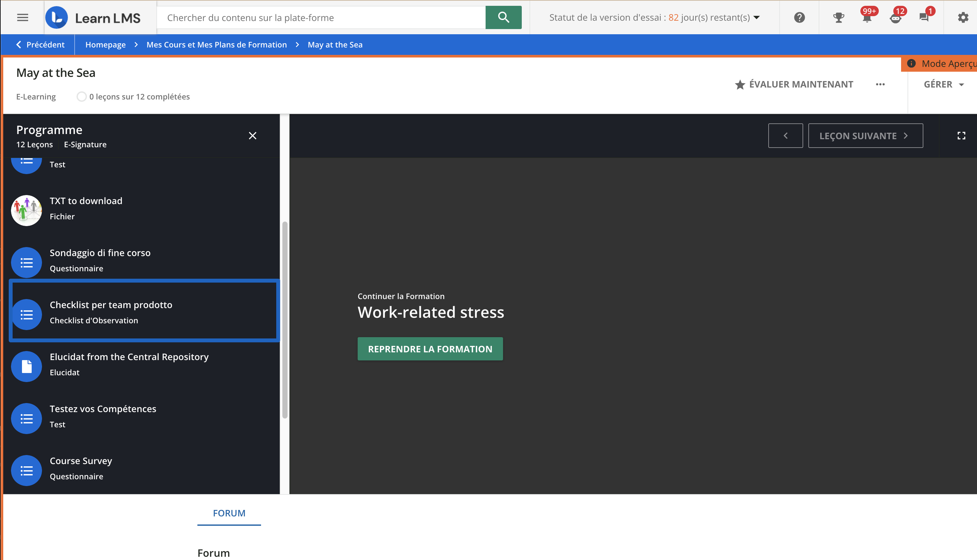
Task: Expand the GÉRER dropdown menu
Action: (943, 85)
